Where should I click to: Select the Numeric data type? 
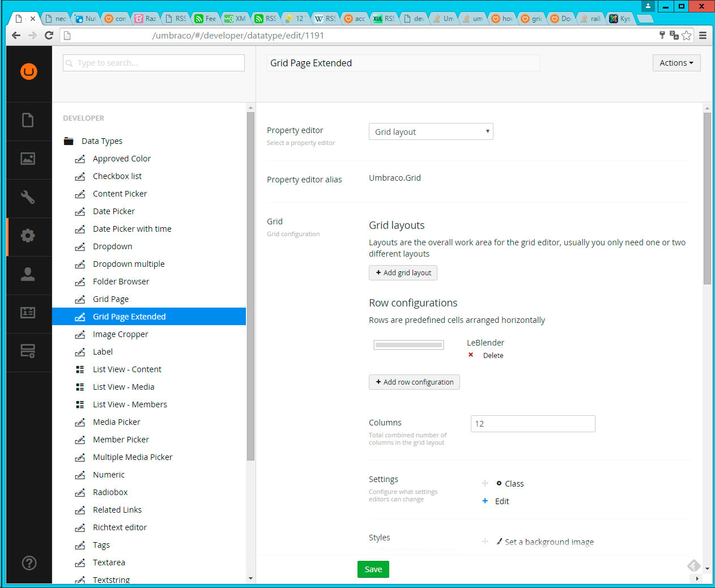[x=109, y=475]
